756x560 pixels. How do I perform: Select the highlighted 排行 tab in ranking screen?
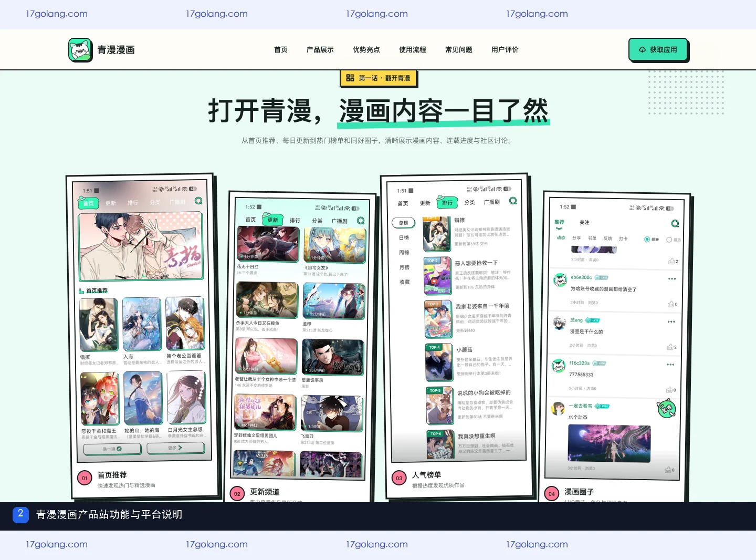[x=447, y=202]
